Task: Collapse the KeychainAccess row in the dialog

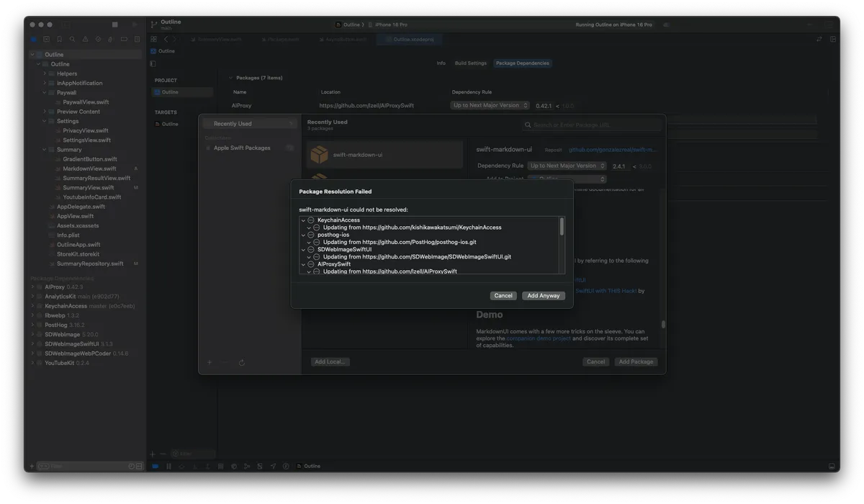Action: coord(303,220)
